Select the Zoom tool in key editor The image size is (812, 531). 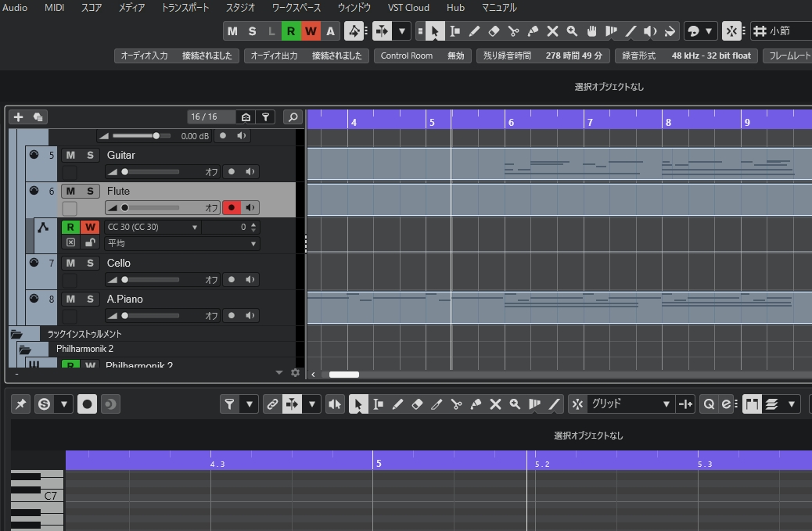click(x=515, y=404)
